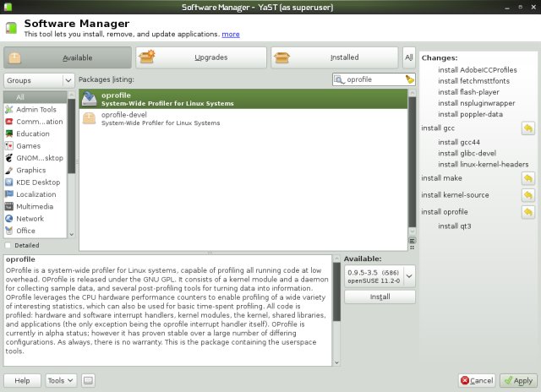The image size is (541, 392).
Task: Follow the more link in header
Action: click(231, 34)
